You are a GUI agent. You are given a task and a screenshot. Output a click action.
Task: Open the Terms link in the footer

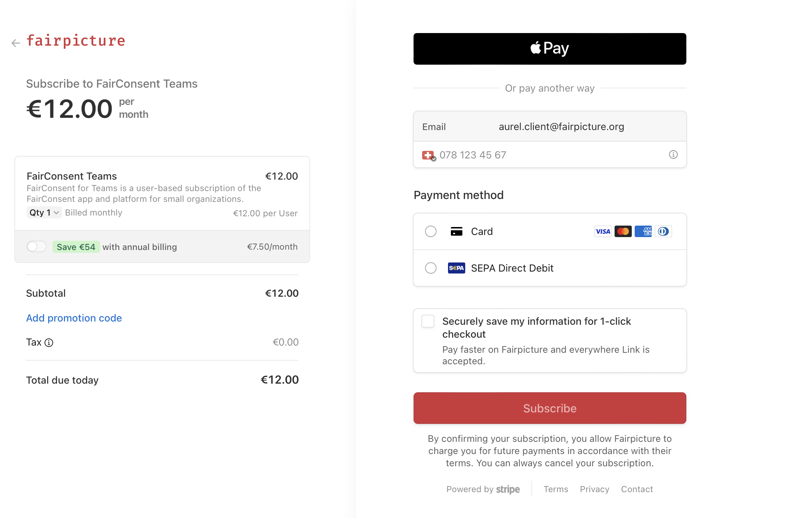(x=556, y=489)
